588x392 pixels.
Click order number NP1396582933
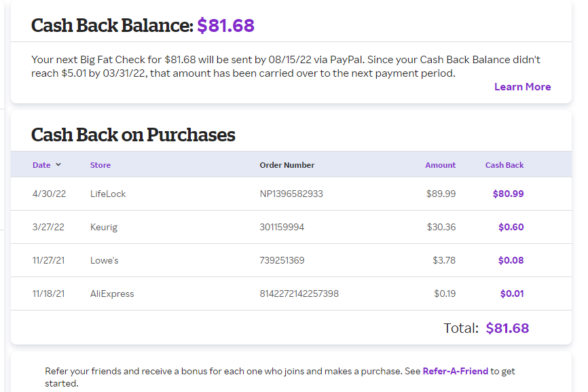(x=291, y=194)
